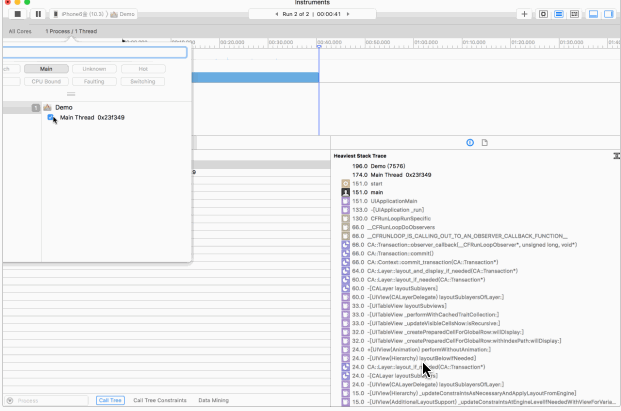
Task: Go to the previous run arrow
Action: click(276, 14)
